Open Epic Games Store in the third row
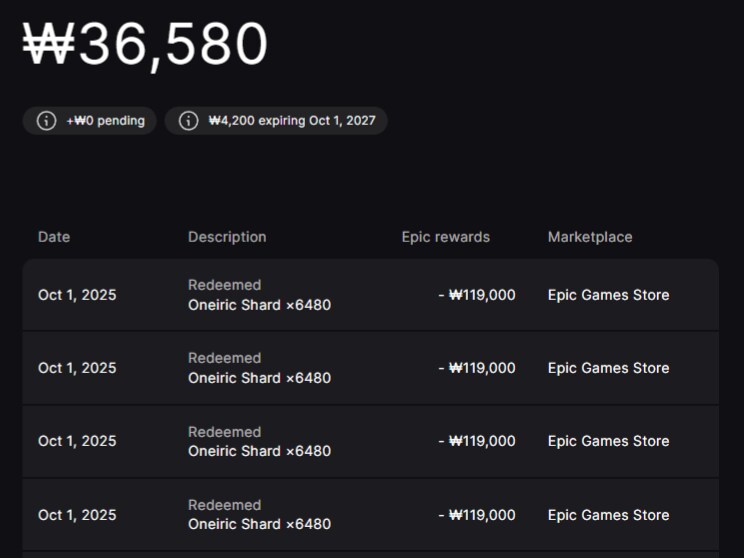Screen dimensions: 744x558 pyautogui.click(x=608, y=441)
